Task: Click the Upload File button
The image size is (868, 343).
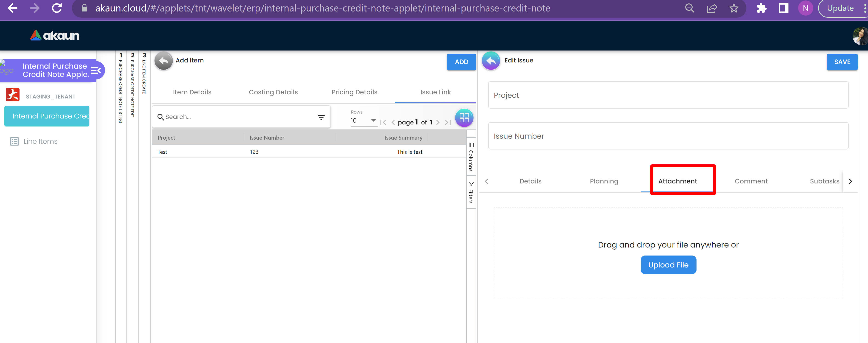Action: [668, 265]
